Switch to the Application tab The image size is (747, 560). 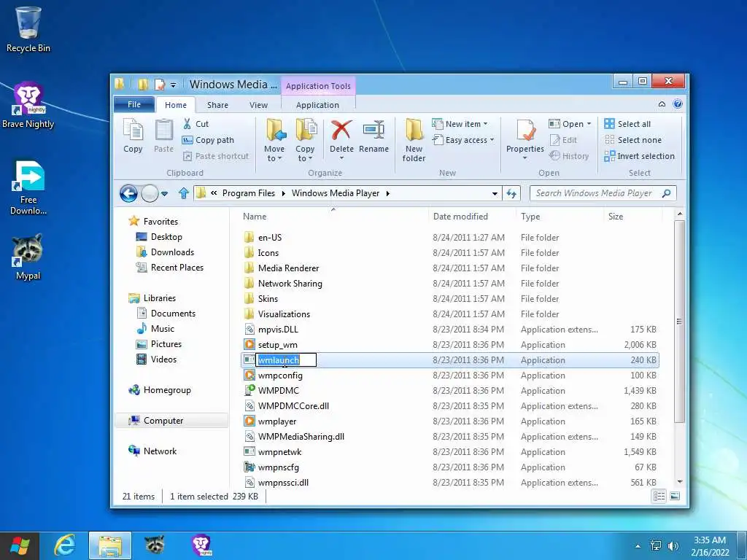point(318,105)
